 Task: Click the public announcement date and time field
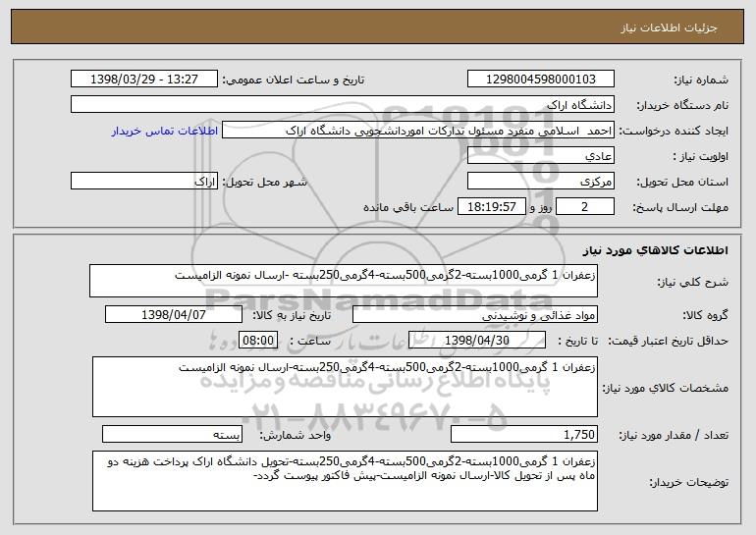click(144, 79)
